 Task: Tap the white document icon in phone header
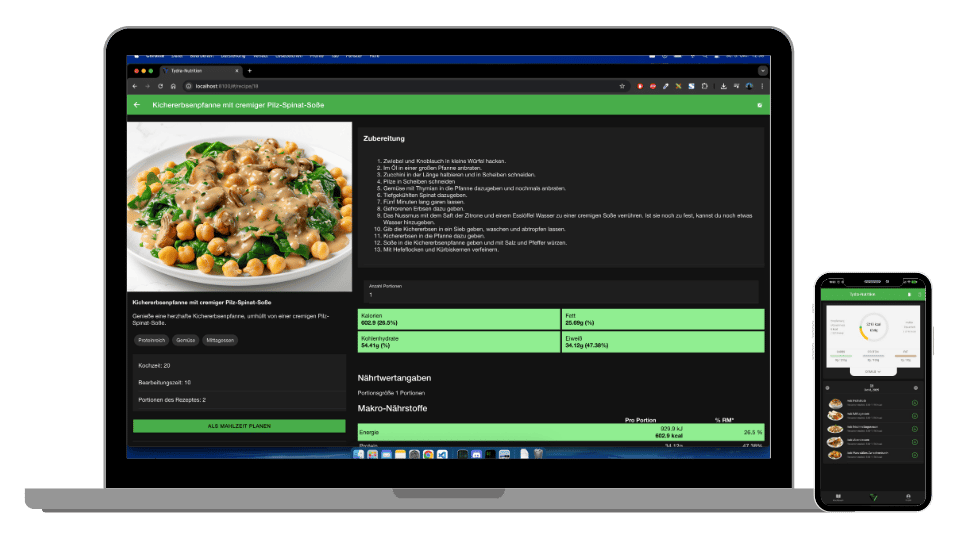909,294
